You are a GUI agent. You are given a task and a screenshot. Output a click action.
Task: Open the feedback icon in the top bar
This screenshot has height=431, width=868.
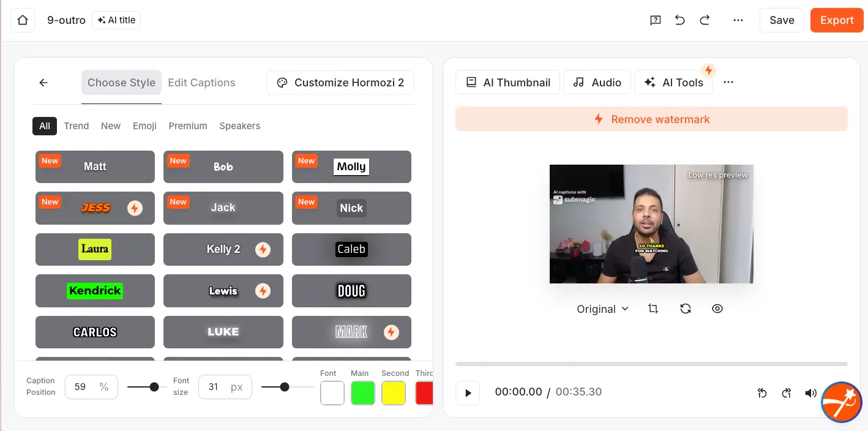(655, 20)
